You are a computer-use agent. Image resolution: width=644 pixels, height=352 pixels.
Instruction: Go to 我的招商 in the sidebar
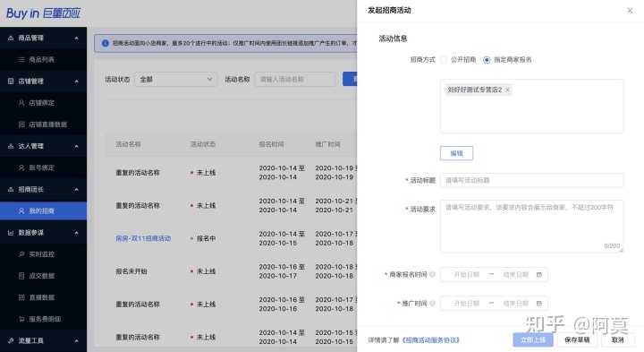(x=43, y=211)
